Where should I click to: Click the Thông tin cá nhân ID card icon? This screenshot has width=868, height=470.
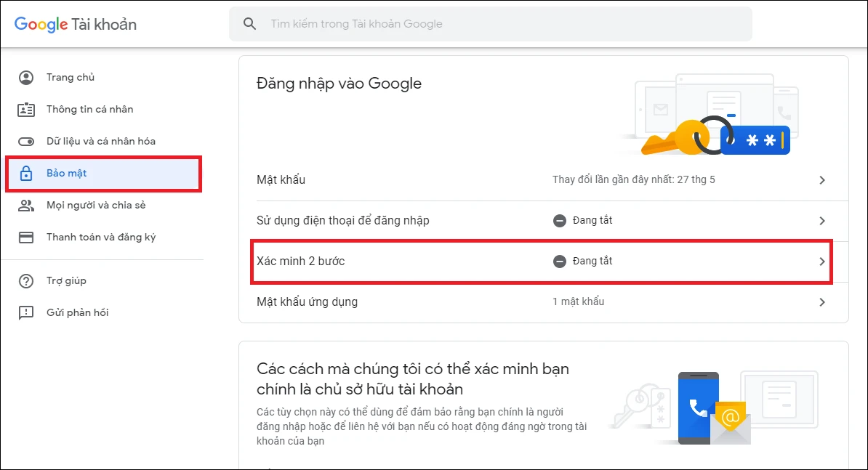tap(26, 110)
